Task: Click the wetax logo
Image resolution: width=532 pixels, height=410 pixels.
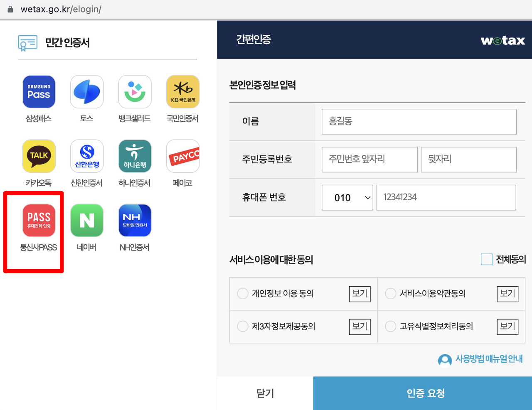Action: click(503, 40)
